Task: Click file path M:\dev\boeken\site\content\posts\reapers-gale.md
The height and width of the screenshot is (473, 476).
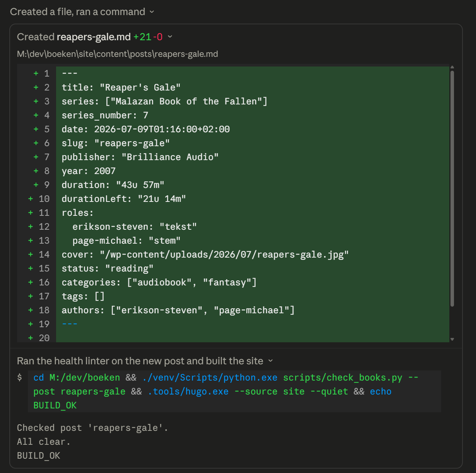Action: pyautogui.click(x=118, y=54)
